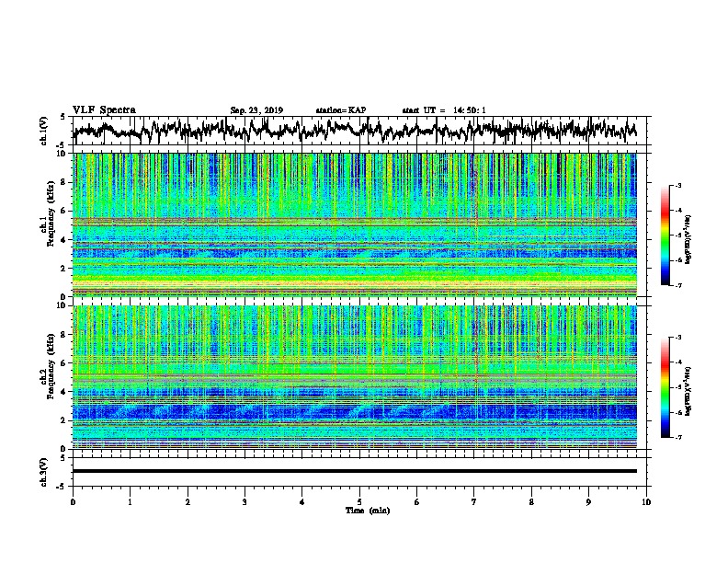Click the "start UT = 14:50:1" label
Screen dimensions: 728x563
pos(444,110)
